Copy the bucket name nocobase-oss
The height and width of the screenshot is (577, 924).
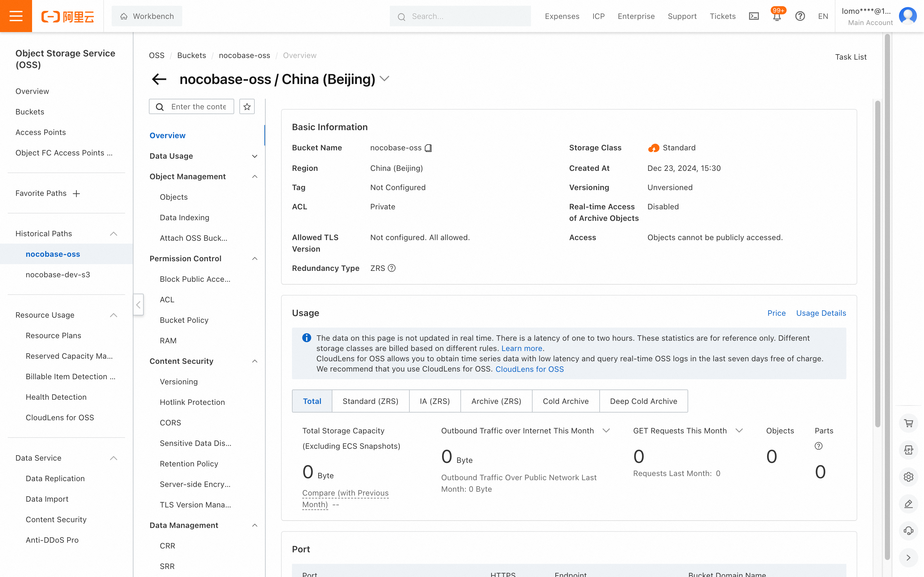428,148
